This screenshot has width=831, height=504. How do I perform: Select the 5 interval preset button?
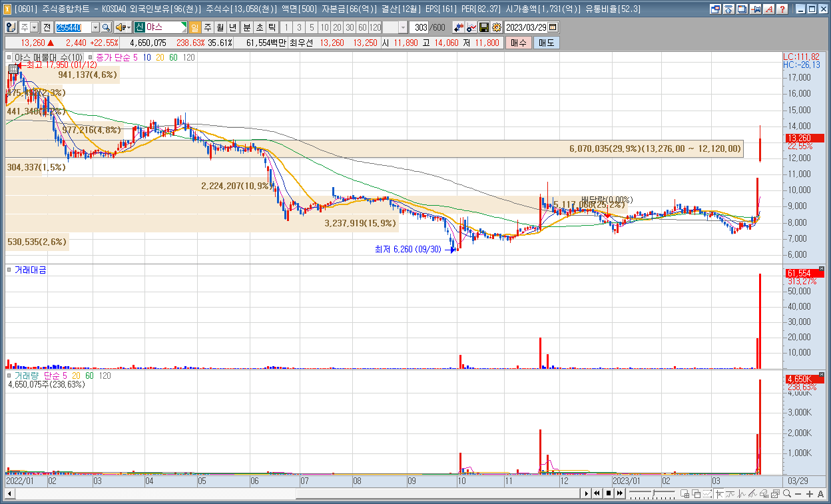[311, 27]
